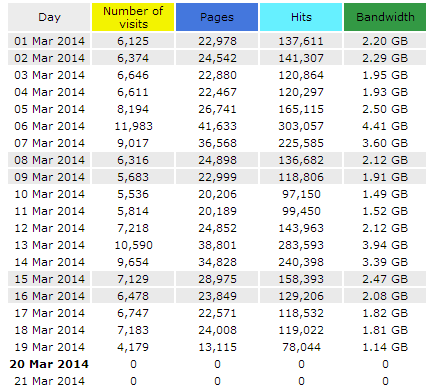Select the green Bandwidth column header

pos(385,17)
